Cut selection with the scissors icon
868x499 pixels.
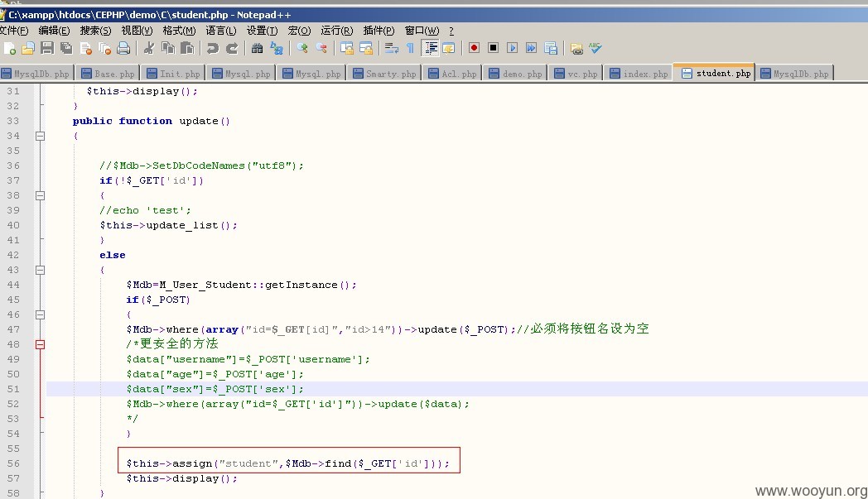(149, 49)
